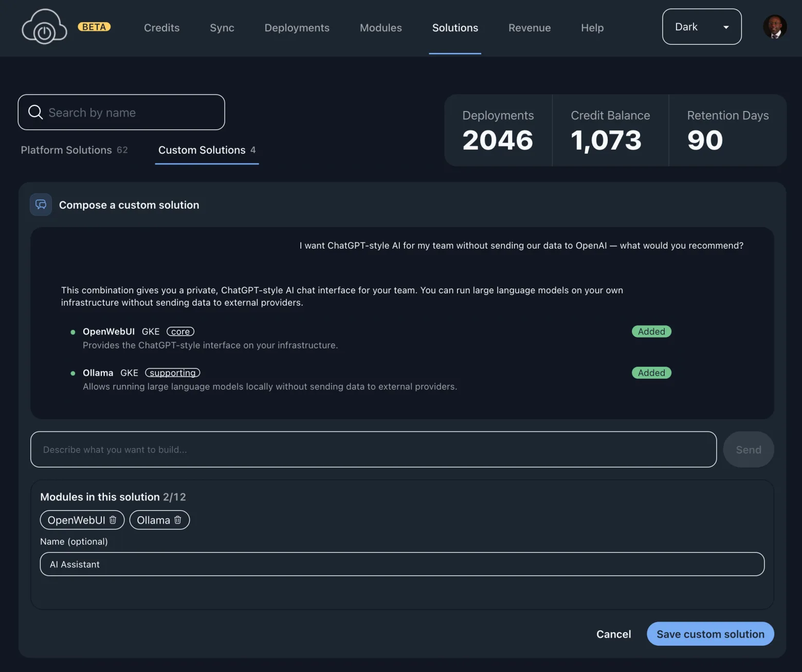The height and width of the screenshot is (672, 802).
Task: Click Save custom solution
Action: 710,634
